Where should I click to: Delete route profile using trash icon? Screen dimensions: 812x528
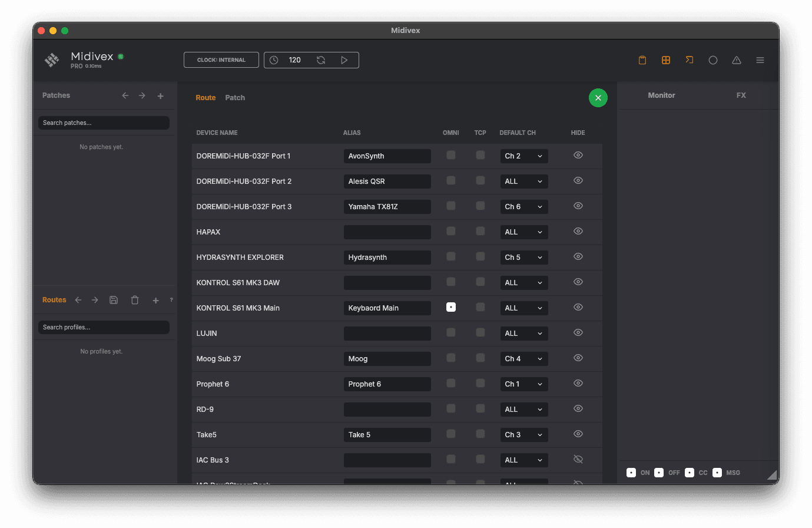pyautogui.click(x=135, y=300)
